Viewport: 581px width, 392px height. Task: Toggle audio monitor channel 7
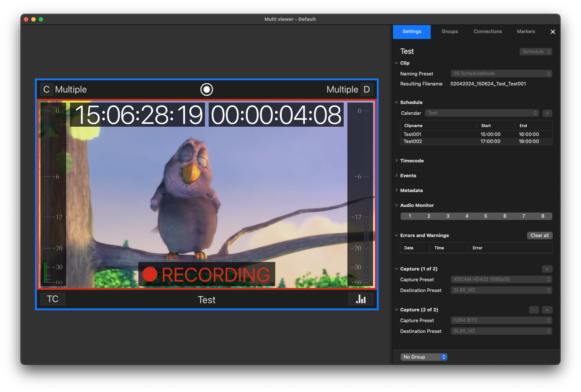tap(524, 216)
